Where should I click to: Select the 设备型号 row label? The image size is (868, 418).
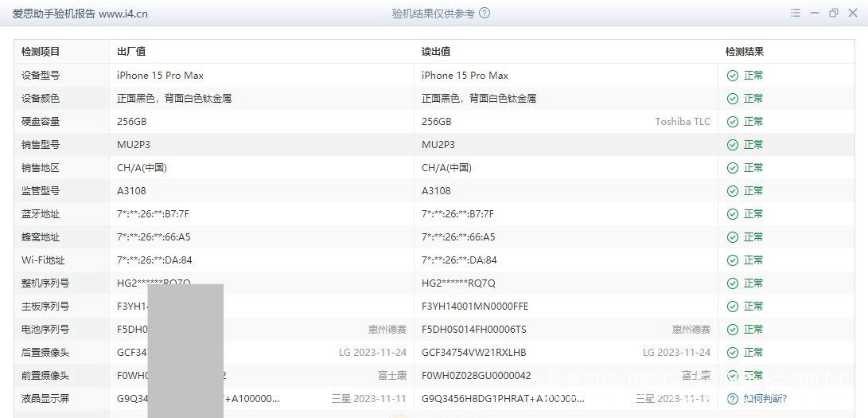click(41, 76)
